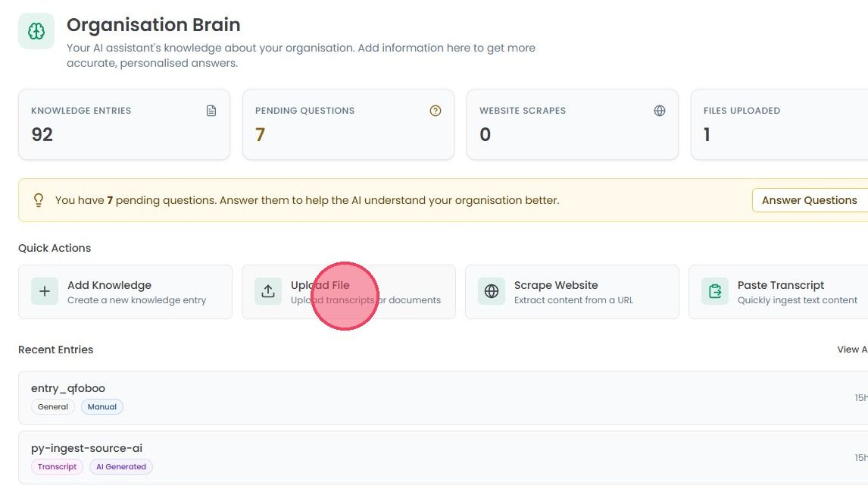868x486 pixels.
Task: Click the upload arrow icon for Upload File
Action: 268,291
